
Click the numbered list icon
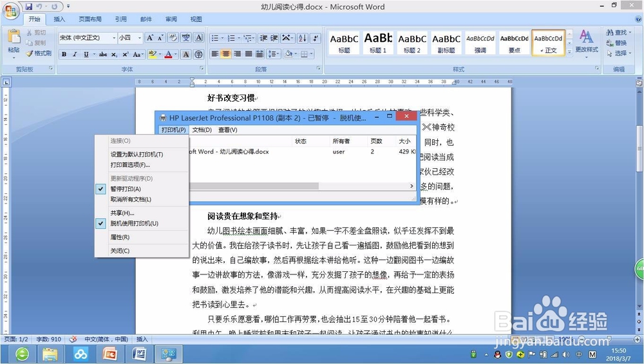coord(231,38)
